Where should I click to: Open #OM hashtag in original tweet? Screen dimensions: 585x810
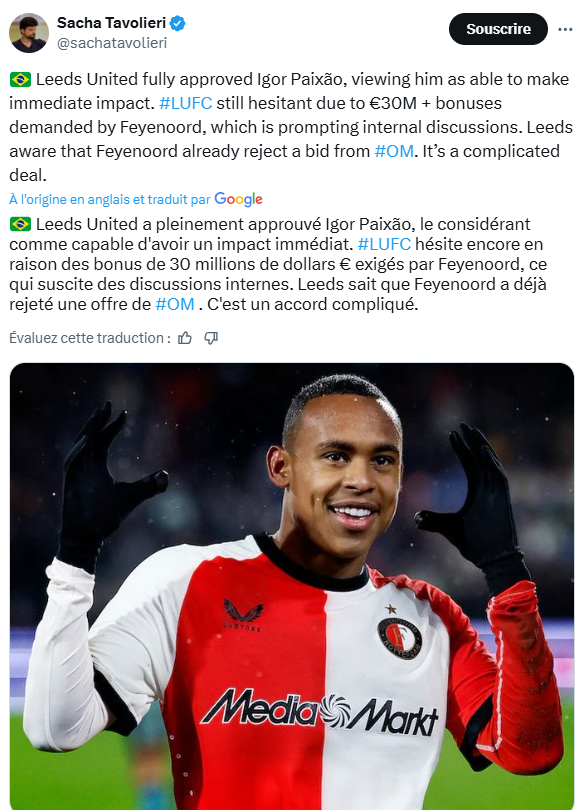(x=394, y=151)
